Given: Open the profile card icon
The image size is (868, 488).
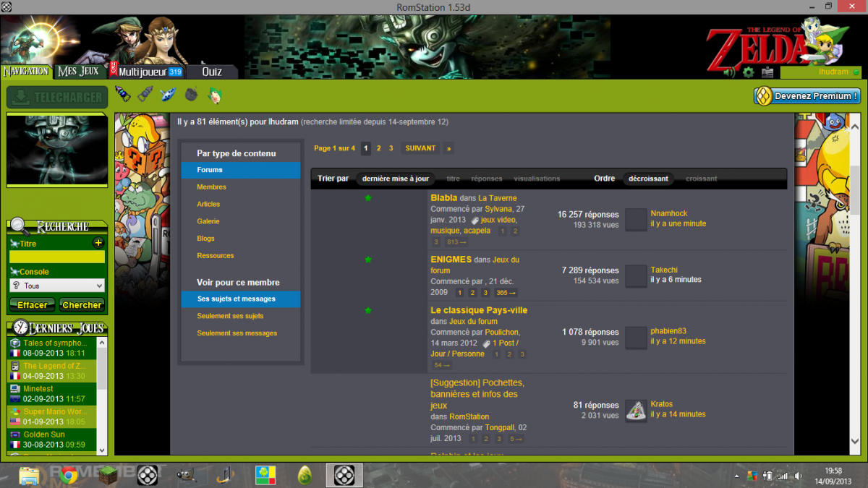Looking at the screenshot, I should (x=767, y=72).
